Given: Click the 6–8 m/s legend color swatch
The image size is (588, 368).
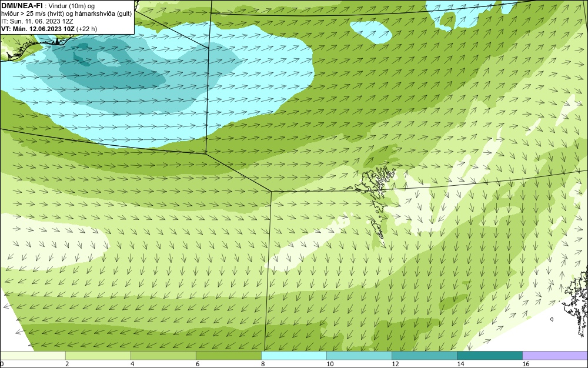Looking at the screenshot, I should pyautogui.click(x=229, y=356).
